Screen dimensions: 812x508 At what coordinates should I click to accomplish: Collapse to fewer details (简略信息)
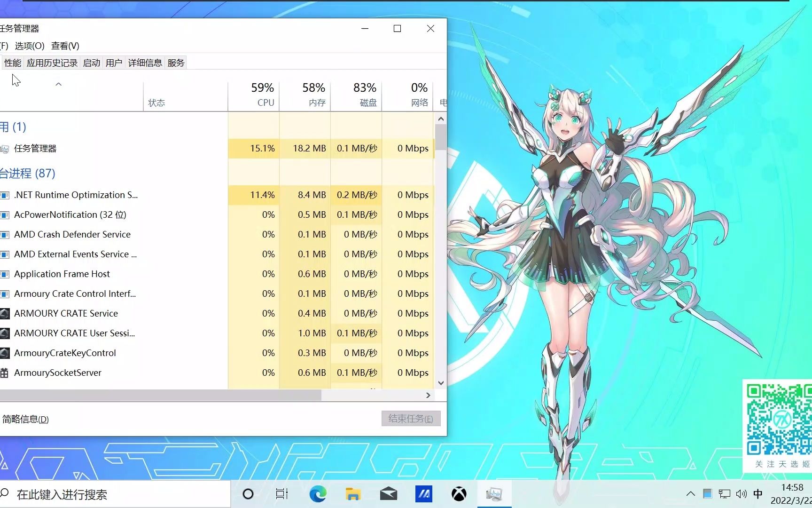tap(25, 419)
